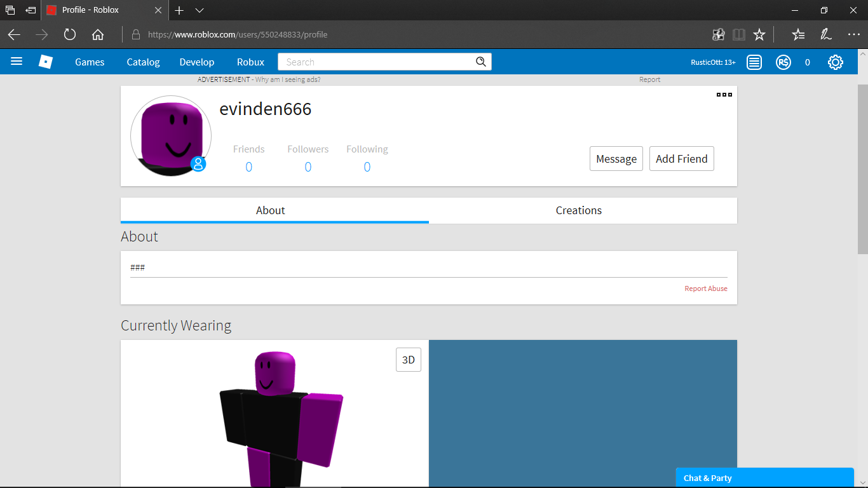Open the settings gear icon
The height and width of the screenshot is (488, 868).
pyautogui.click(x=835, y=62)
